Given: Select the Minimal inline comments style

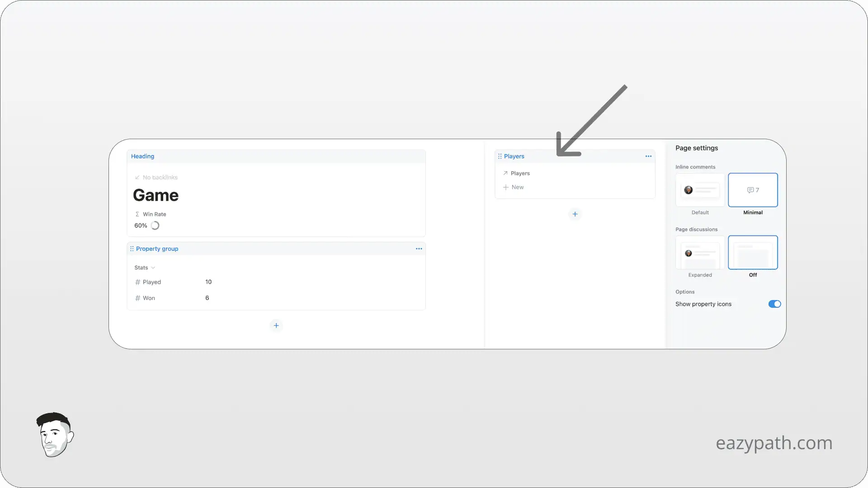Looking at the screenshot, I should (x=752, y=190).
